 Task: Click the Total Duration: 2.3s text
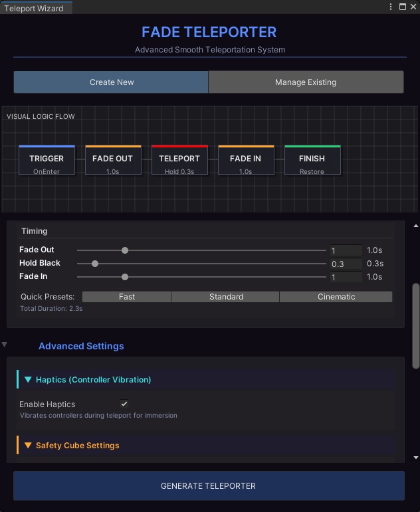pyautogui.click(x=51, y=308)
